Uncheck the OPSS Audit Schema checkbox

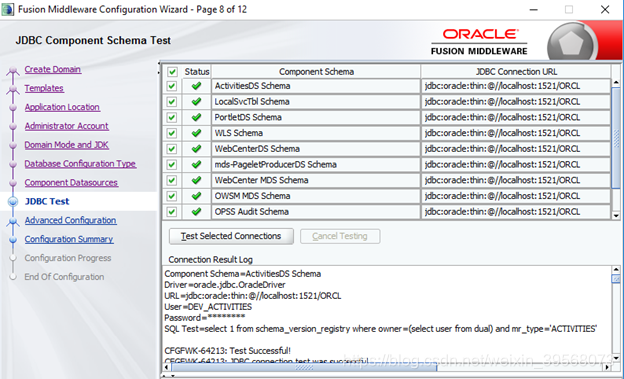172,212
